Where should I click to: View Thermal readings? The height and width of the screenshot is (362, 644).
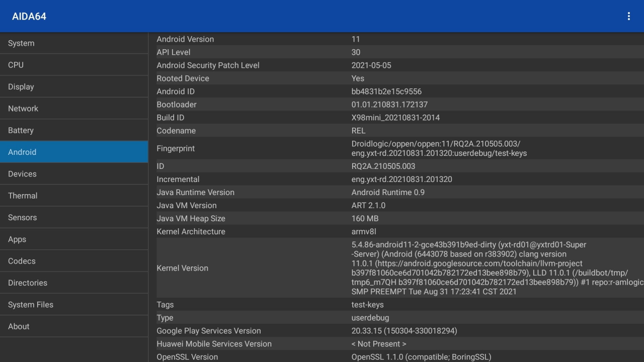74,196
